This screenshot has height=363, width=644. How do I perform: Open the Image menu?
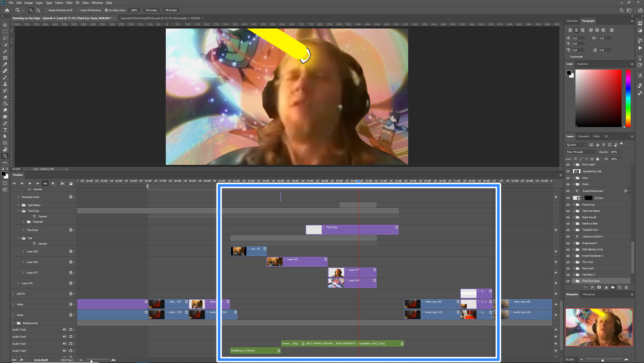tap(29, 2)
